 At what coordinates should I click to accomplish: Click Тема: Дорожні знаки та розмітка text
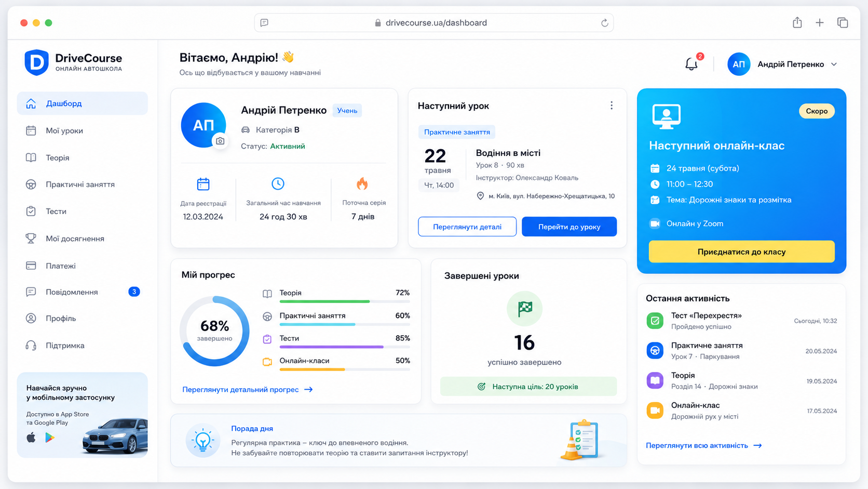point(729,200)
